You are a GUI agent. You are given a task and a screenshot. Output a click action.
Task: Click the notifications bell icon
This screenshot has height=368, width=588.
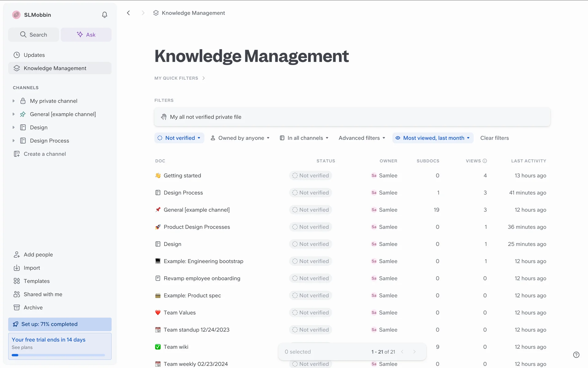(104, 15)
